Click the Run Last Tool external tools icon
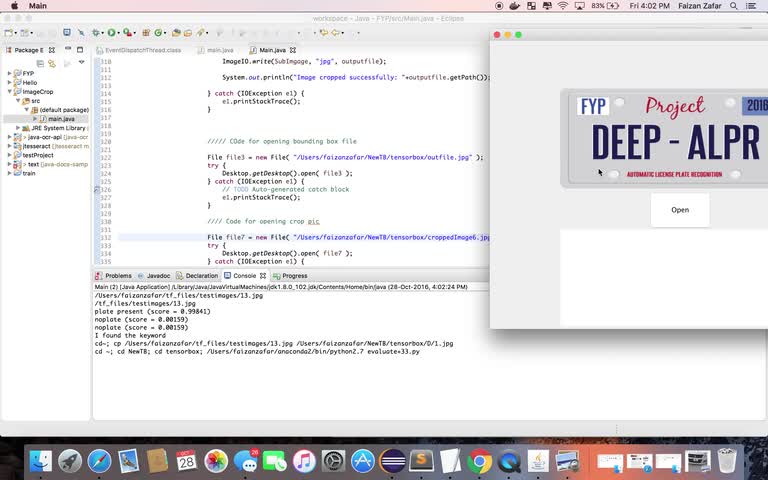Image resolution: width=768 pixels, height=480 pixels. pos(127,33)
